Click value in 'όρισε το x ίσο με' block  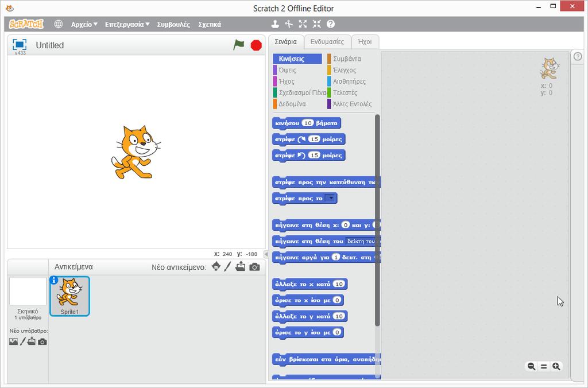click(x=337, y=300)
